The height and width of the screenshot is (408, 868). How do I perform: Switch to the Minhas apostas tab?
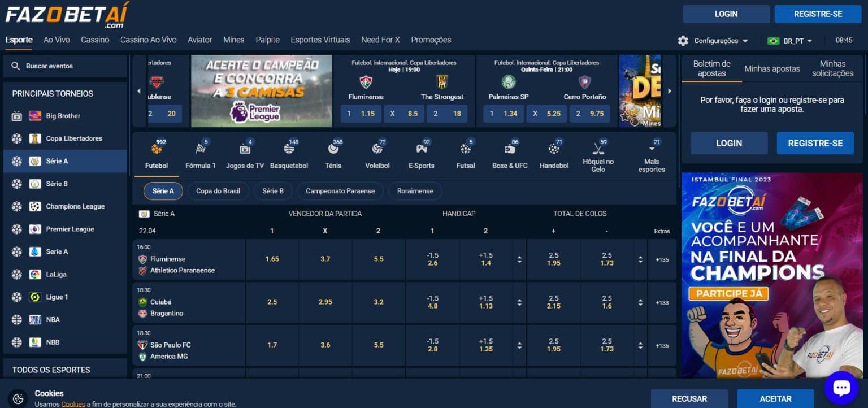click(772, 68)
